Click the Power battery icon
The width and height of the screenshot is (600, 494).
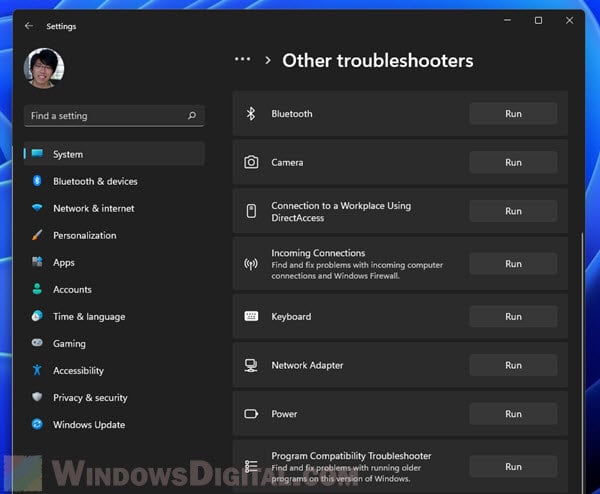[x=251, y=413]
